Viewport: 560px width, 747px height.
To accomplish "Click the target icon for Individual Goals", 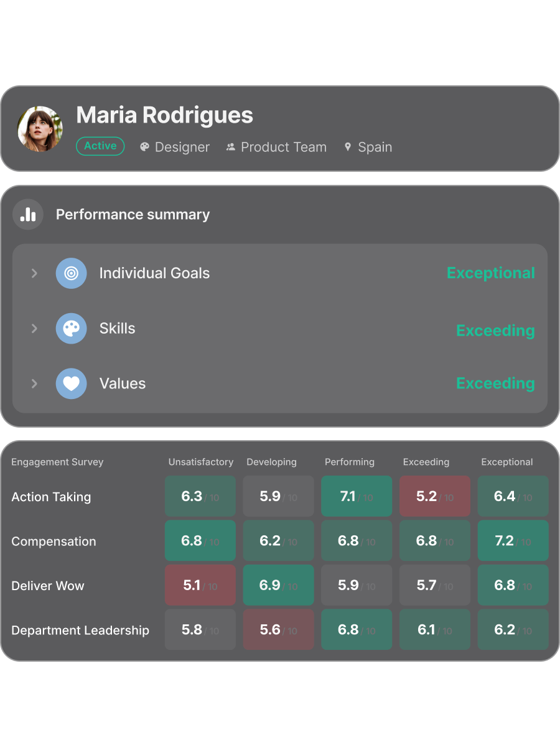I will point(72,273).
